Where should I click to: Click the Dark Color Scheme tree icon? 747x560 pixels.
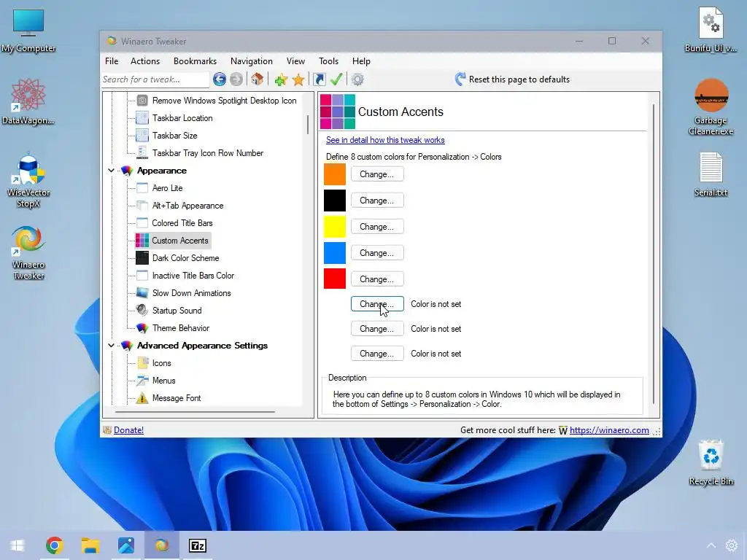tap(142, 258)
